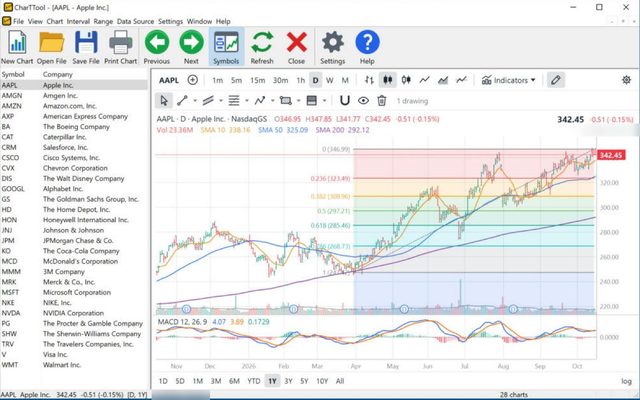Screen dimensions: 640x400
Task: Open Settings from the main toolbar gear
Action: click(333, 42)
